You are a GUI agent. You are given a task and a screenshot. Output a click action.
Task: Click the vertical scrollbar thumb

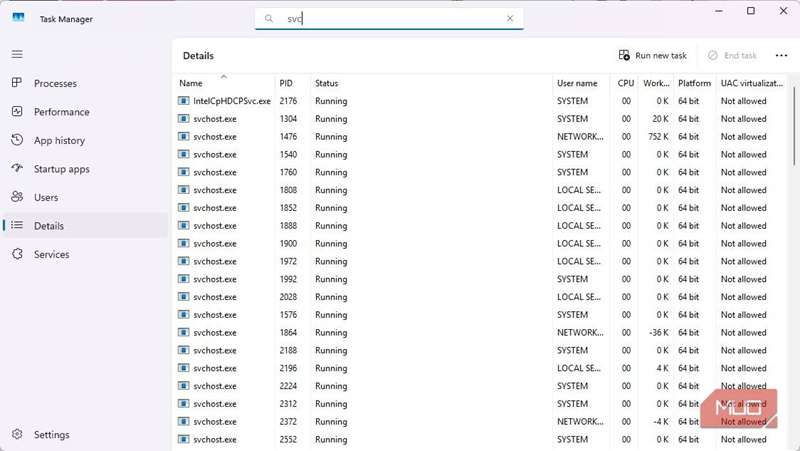[794, 125]
